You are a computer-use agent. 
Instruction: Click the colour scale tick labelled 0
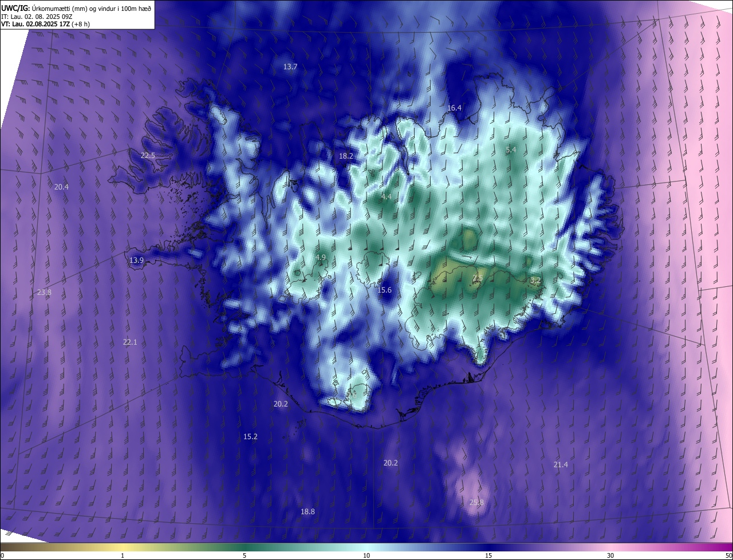point(2,556)
